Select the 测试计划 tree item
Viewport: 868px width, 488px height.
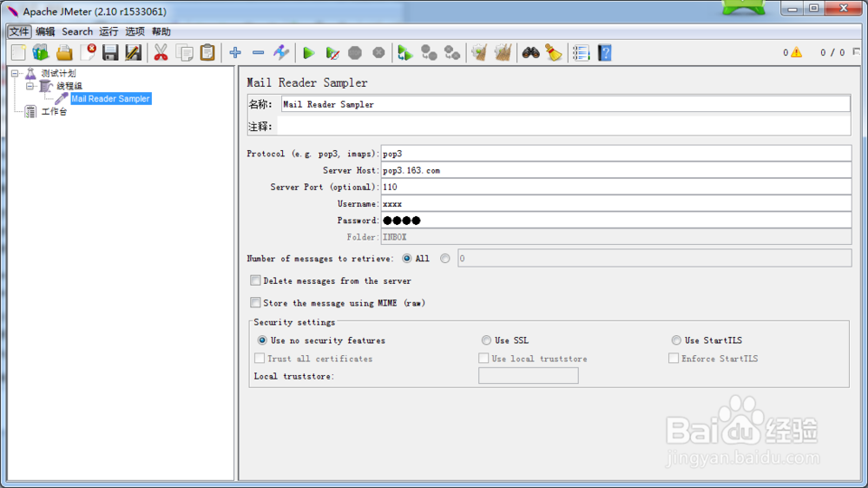pos(58,73)
